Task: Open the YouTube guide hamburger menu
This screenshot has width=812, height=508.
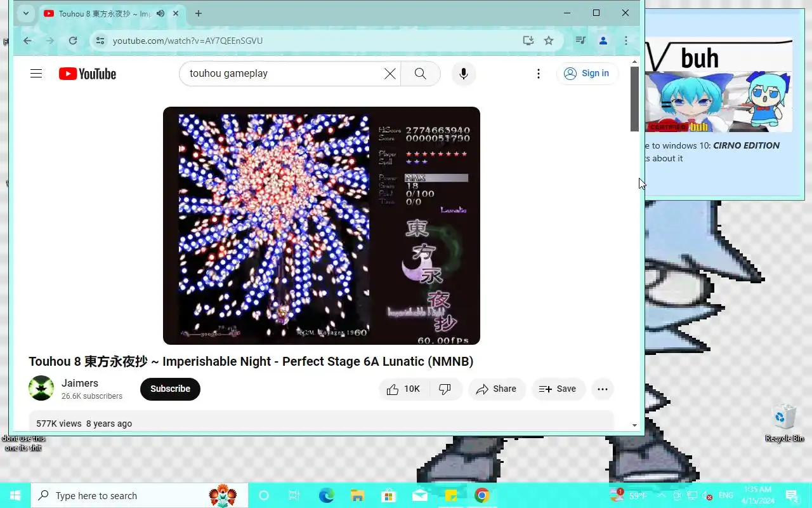Action: [x=36, y=74]
